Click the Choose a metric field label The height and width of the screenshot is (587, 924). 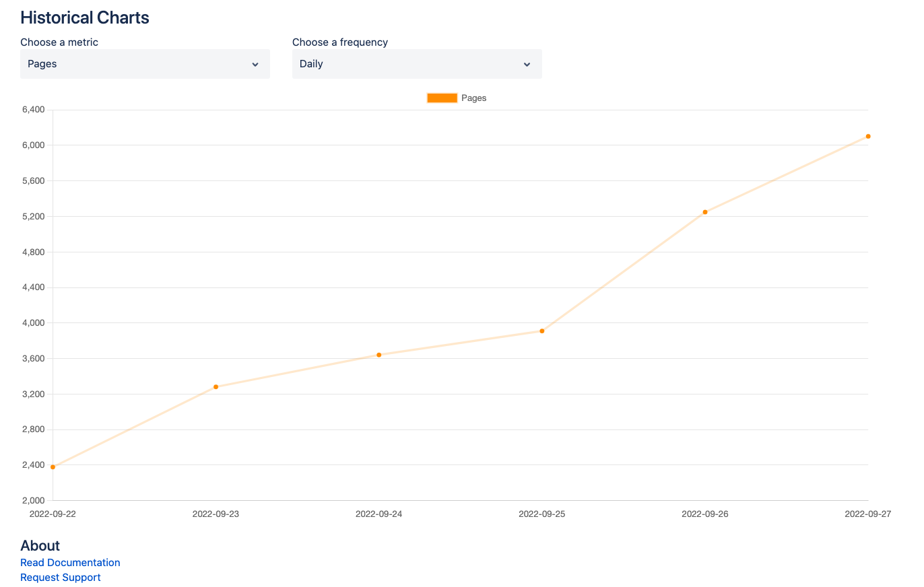pos(59,42)
